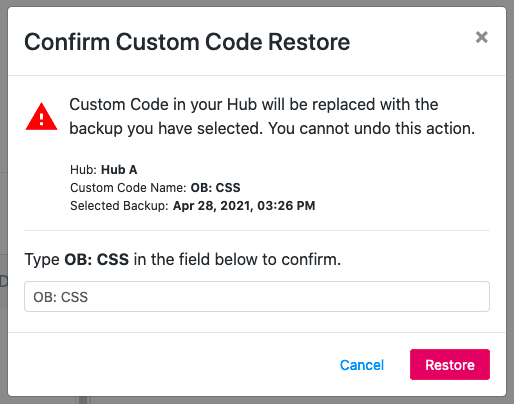Screen dimensions: 514x404
Task: Focus the OB: CSS confirmation input field
Action: (257, 297)
